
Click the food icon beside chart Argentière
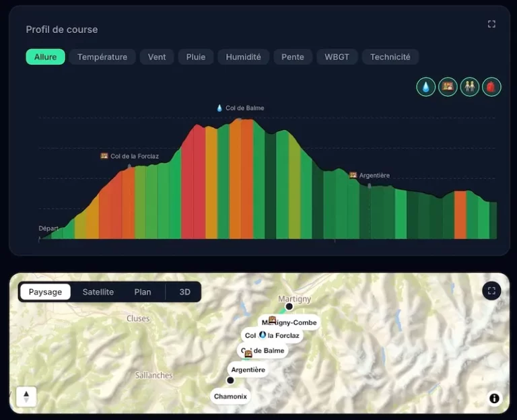(x=353, y=175)
